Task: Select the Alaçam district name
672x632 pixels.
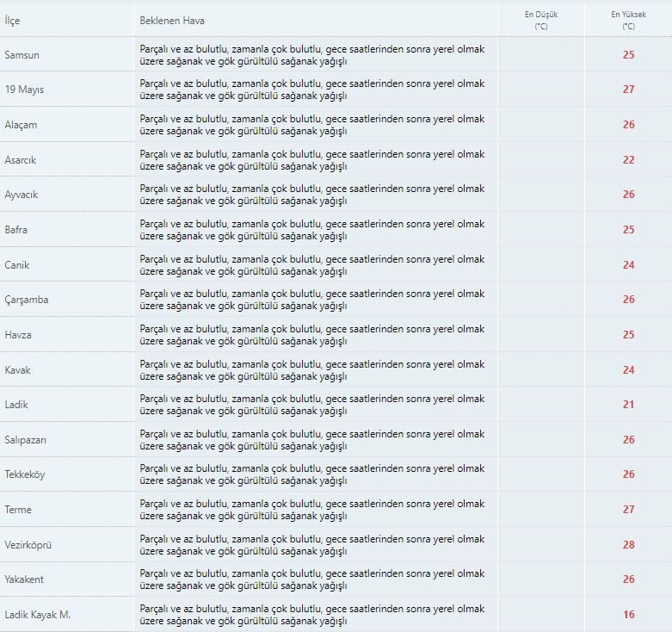Action: click(21, 125)
